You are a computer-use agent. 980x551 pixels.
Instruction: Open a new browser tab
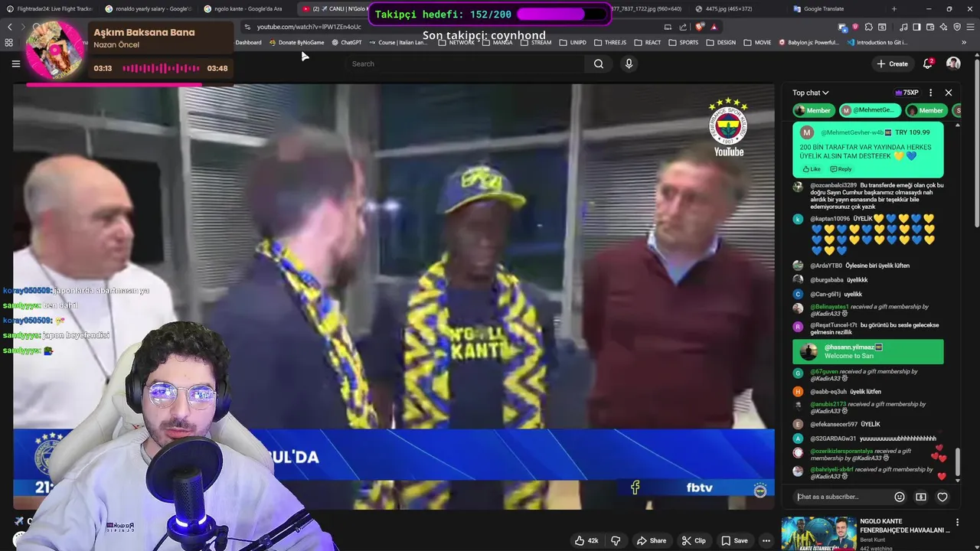tap(893, 8)
